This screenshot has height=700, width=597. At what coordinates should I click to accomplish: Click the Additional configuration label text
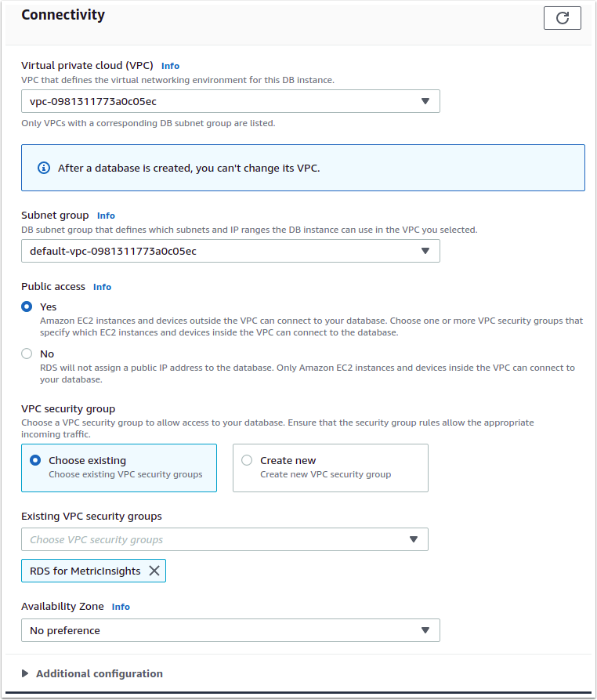click(x=99, y=673)
